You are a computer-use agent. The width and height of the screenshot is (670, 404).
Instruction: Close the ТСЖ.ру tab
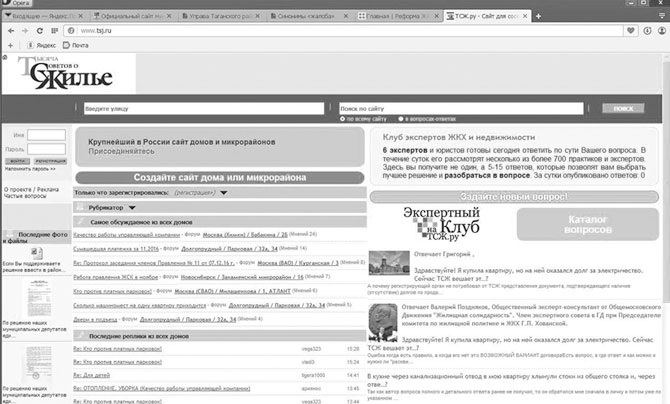click(x=525, y=16)
